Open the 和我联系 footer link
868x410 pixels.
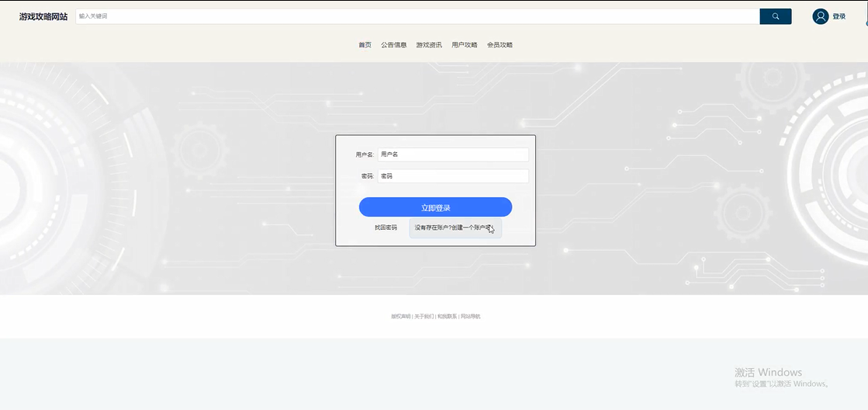point(448,316)
